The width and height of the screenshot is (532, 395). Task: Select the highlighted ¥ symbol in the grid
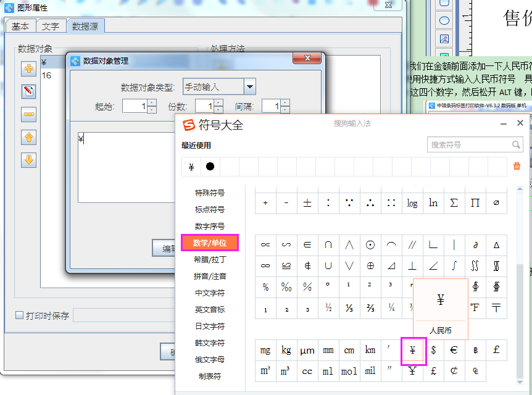tap(414, 349)
